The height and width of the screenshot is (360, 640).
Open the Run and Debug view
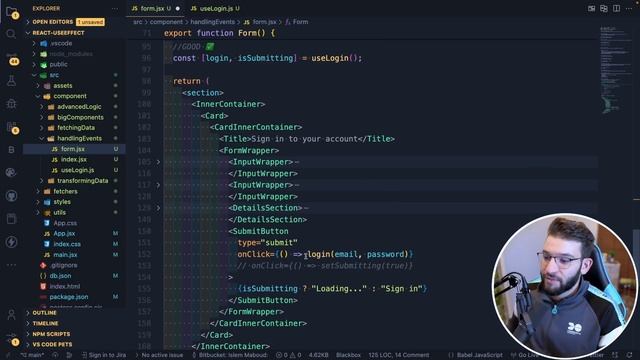(11, 104)
